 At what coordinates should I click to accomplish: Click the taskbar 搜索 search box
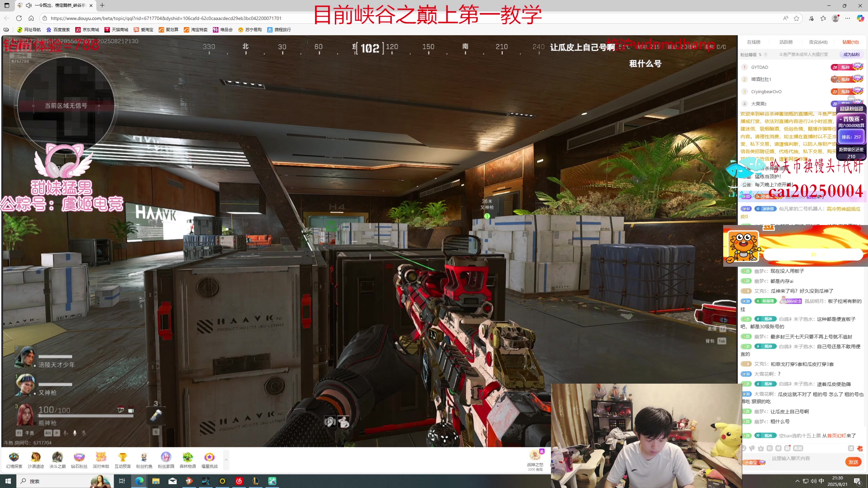(64, 481)
